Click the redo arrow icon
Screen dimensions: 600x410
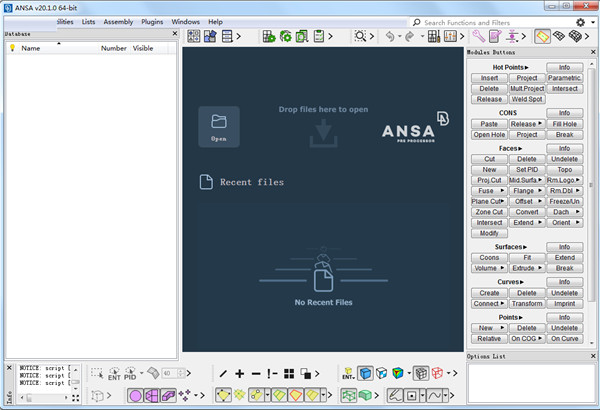409,37
